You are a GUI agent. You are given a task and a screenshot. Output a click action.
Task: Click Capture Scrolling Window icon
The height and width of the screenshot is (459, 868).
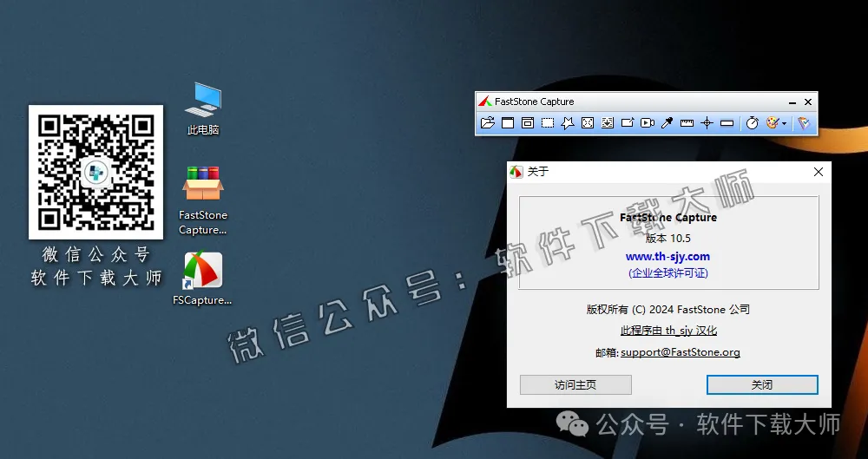click(608, 123)
